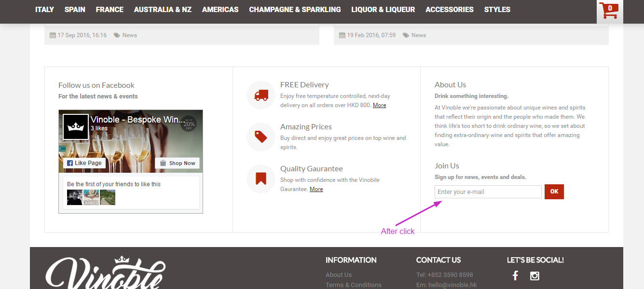Follow the More link under FREE Delivery
Screen dimensions: 644x289
379,105
